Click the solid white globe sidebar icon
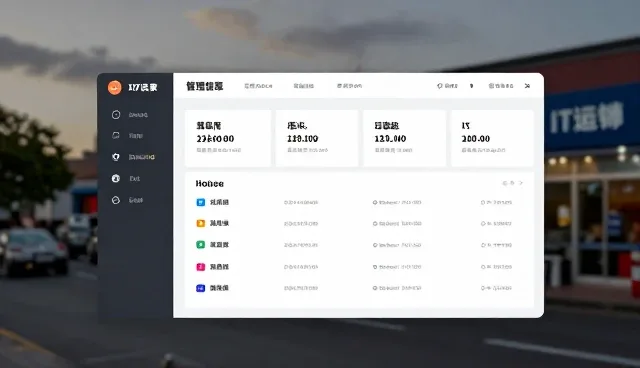The width and height of the screenshot is (640, 368). 116,178
